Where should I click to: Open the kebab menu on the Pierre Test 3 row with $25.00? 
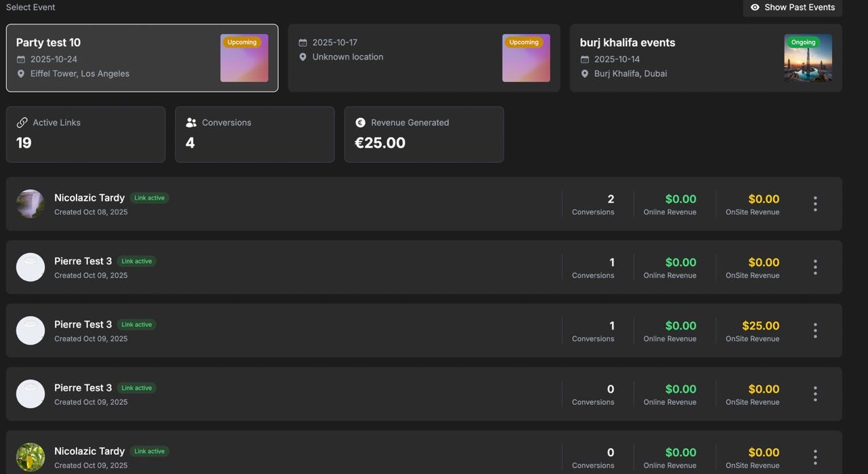[814, 330]
